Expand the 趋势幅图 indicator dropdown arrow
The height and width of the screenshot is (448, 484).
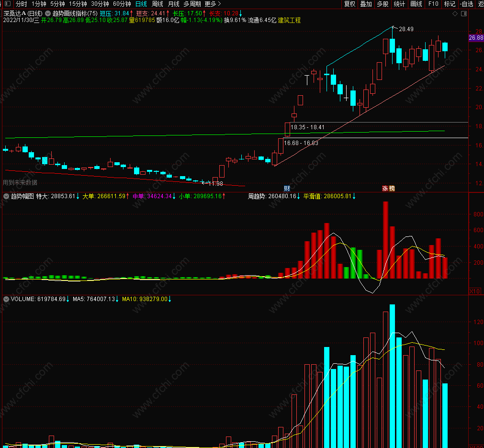tap(6, 196)
